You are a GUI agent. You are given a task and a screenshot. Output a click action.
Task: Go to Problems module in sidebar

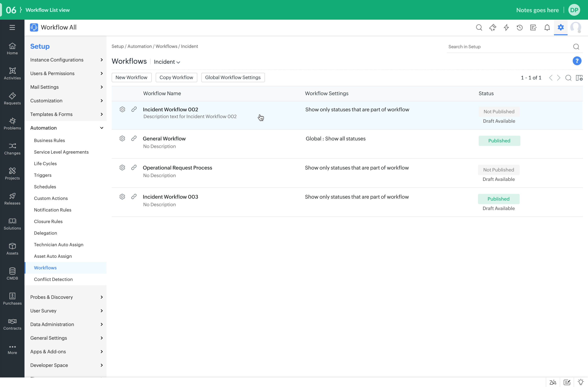[12, 124]
